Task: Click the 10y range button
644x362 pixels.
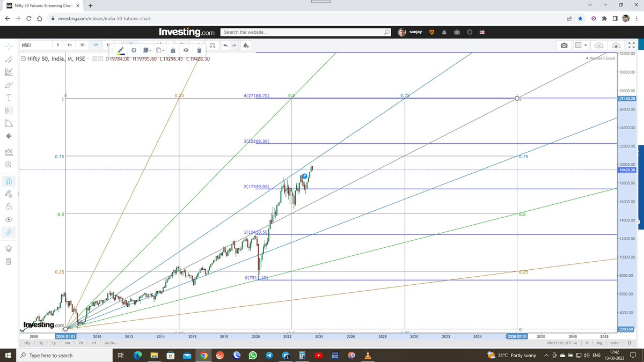Action: coord(27,342)
